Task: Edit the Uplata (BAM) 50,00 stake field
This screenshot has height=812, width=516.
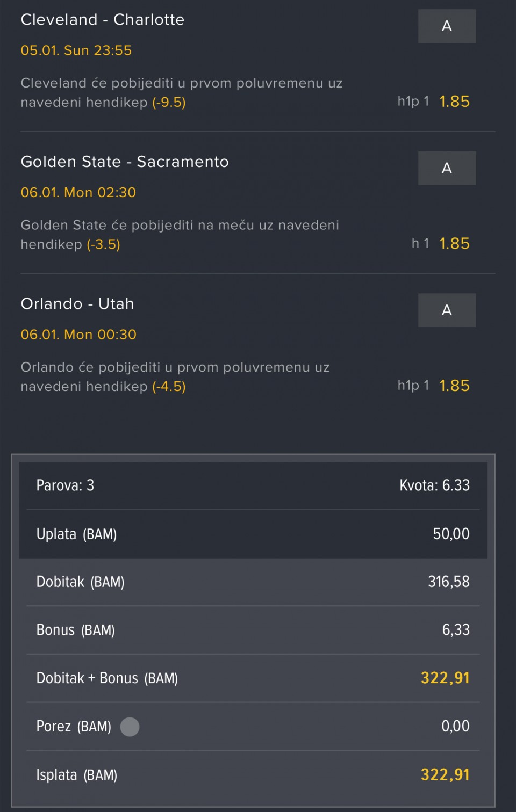Action: coord(451,534)
